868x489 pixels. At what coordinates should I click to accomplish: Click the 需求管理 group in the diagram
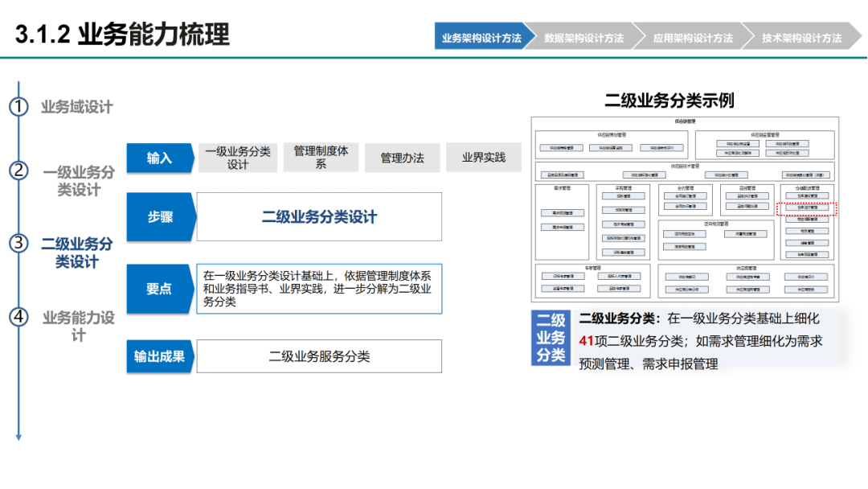[563, 222]
